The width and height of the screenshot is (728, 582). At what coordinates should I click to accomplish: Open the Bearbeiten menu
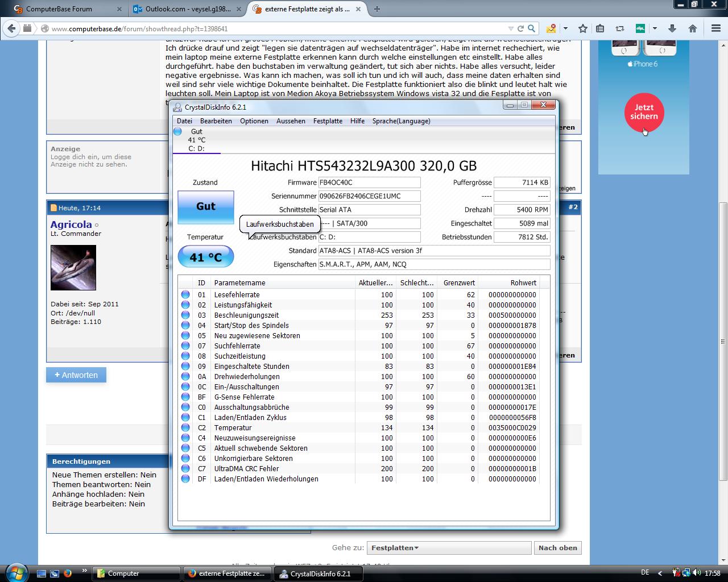(x=216, y=121)
